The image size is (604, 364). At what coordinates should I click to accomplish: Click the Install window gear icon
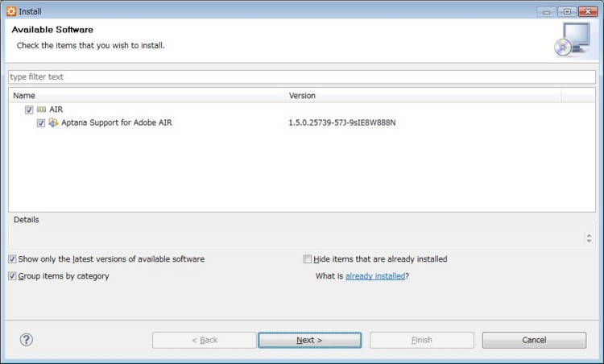[x=11, y=11]
